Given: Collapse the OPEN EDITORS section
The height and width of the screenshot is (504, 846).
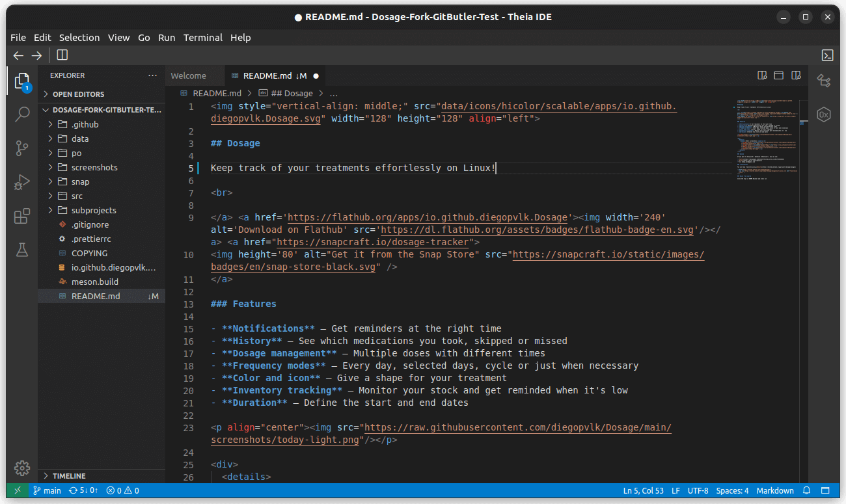Looking at the screenshot, I should pyautogui.click(x=78, y=94).
